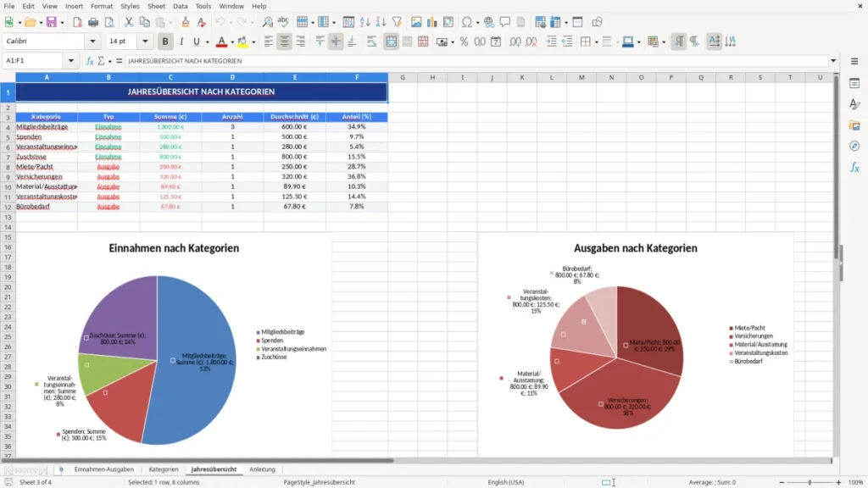
Task: Open the 14 pt font size dropdown
Action: [145, 42]
